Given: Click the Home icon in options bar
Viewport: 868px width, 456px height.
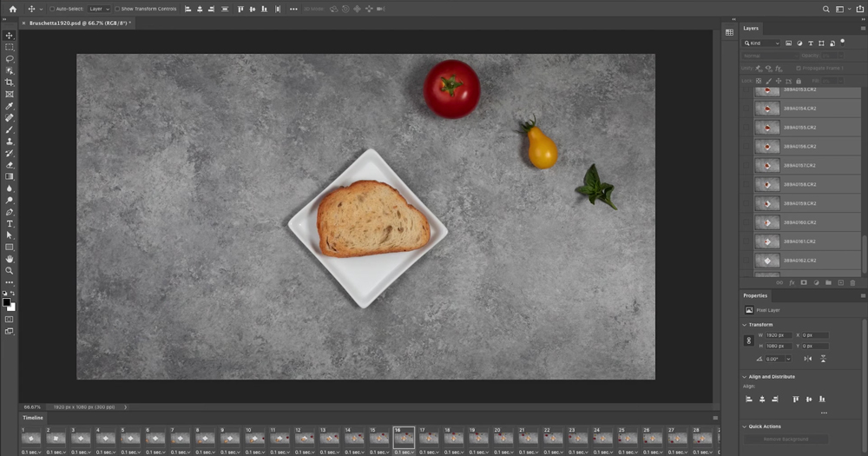Looking at the screenshot, I should (x=13, y=9).
